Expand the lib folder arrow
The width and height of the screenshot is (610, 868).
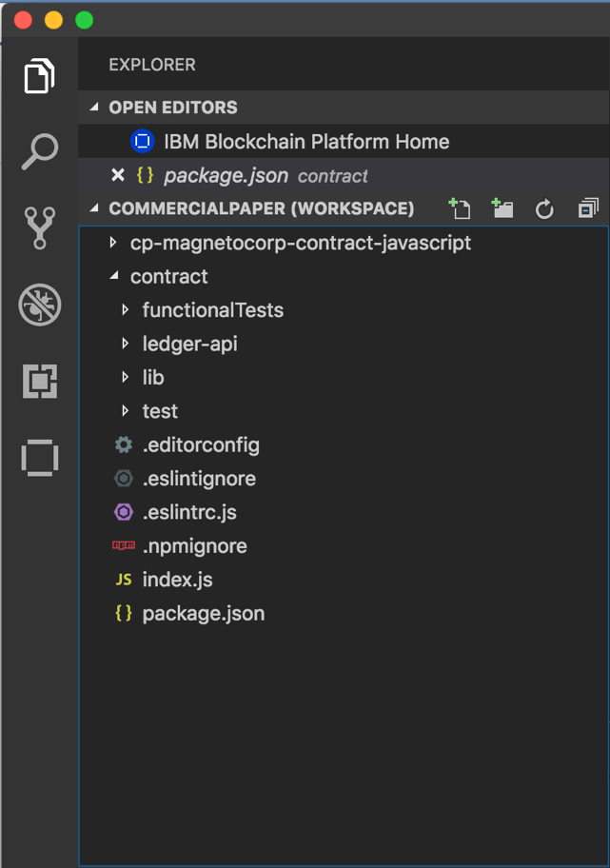[125, 378]
